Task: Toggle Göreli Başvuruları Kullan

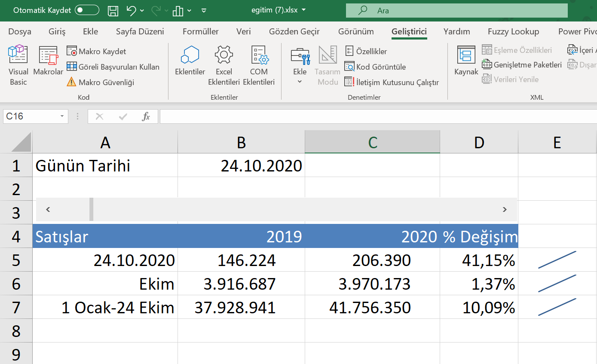Action: pyautogui.click(x=113, y=67)
